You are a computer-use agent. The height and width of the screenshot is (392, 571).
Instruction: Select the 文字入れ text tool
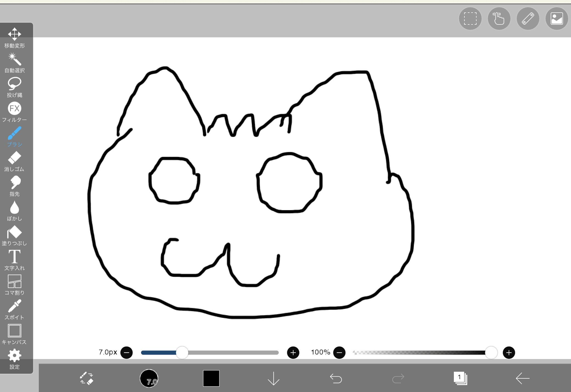15,260
